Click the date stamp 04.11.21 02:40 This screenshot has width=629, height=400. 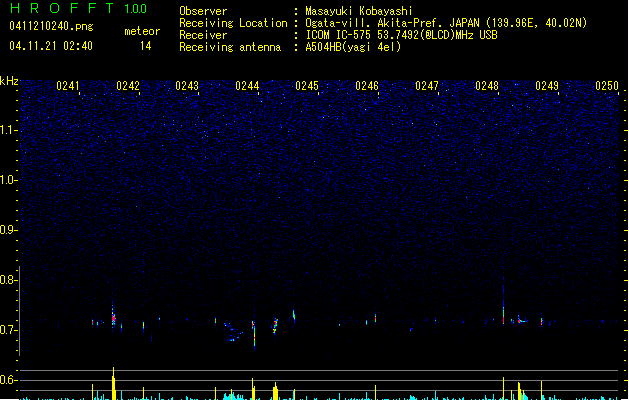tap(51, 46)
